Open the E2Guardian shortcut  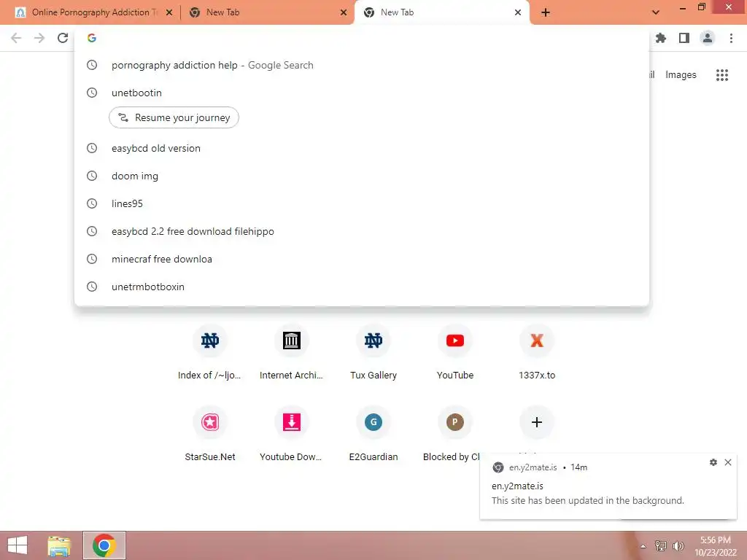pos(373,435)
